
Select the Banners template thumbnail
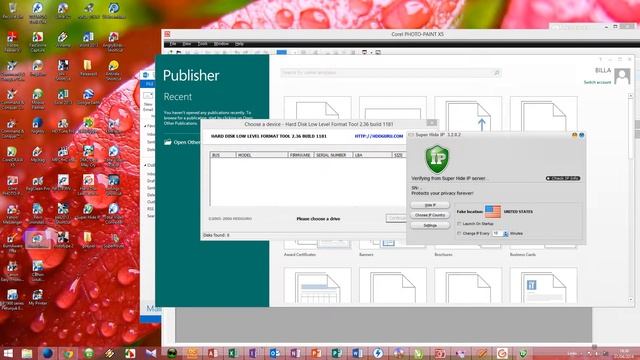pos(393,244)
